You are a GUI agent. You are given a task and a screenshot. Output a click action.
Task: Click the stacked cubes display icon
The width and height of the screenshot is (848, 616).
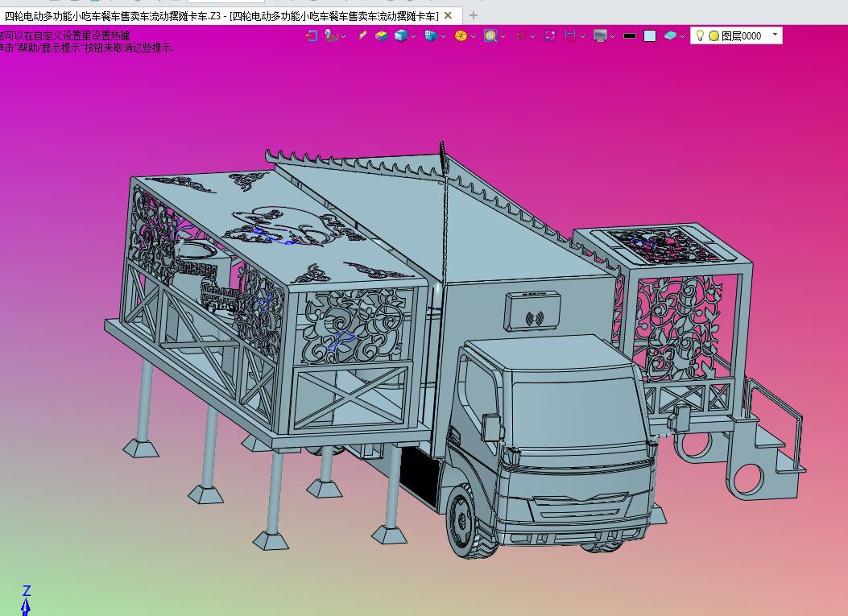click(431, 35)
